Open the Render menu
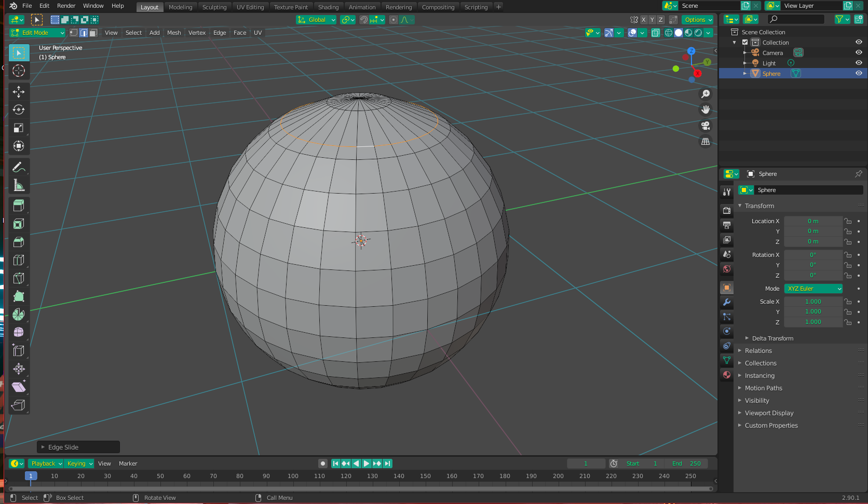 pos(66,6)
